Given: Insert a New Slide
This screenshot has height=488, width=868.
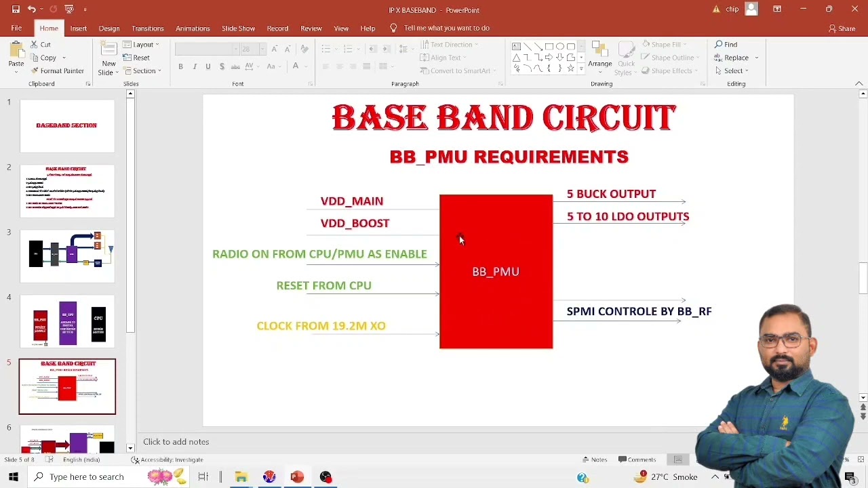Looking at the screenshot, I should click(x=108, y=58).
